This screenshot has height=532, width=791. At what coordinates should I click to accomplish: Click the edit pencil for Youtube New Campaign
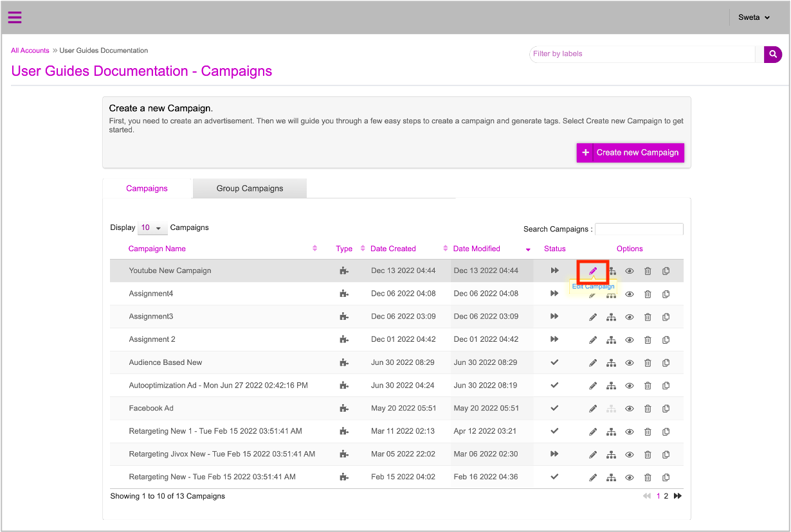click(593, 271)
